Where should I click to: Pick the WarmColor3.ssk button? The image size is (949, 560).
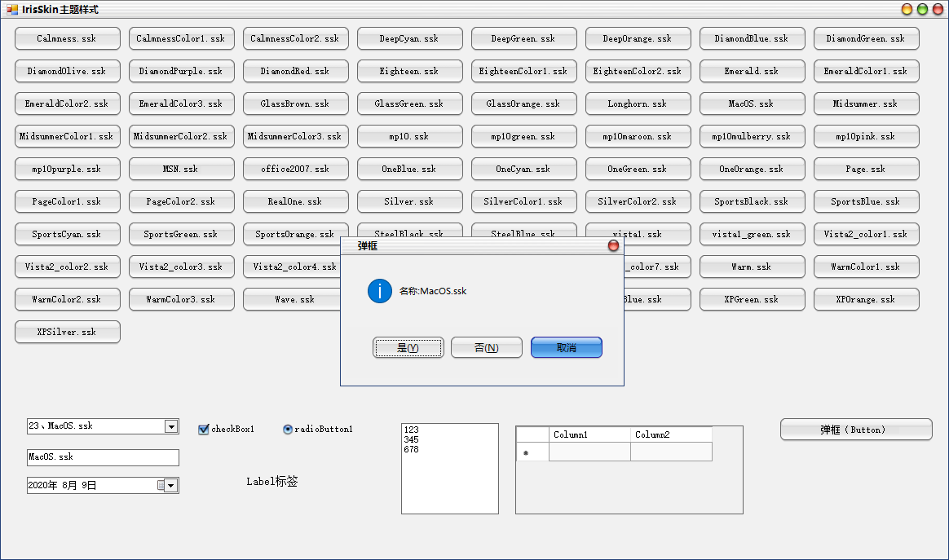tap(182, 300)
